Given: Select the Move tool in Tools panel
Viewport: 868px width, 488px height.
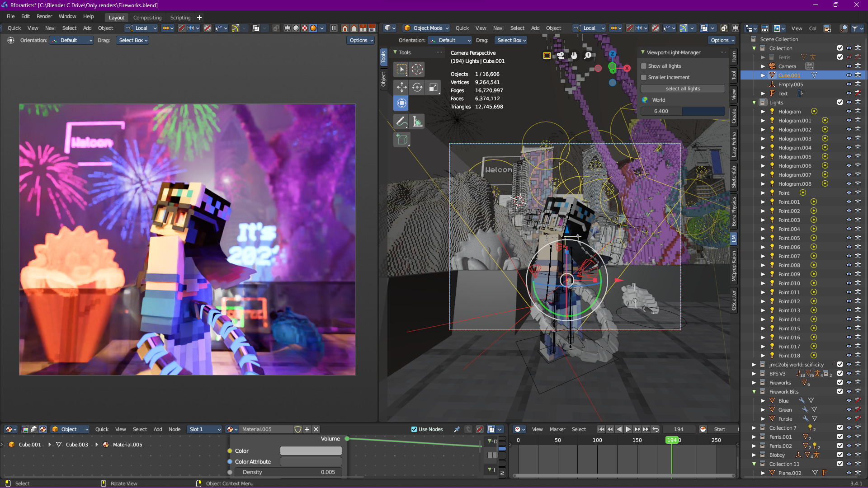Looking at the screenshot, I should (401, 87).
